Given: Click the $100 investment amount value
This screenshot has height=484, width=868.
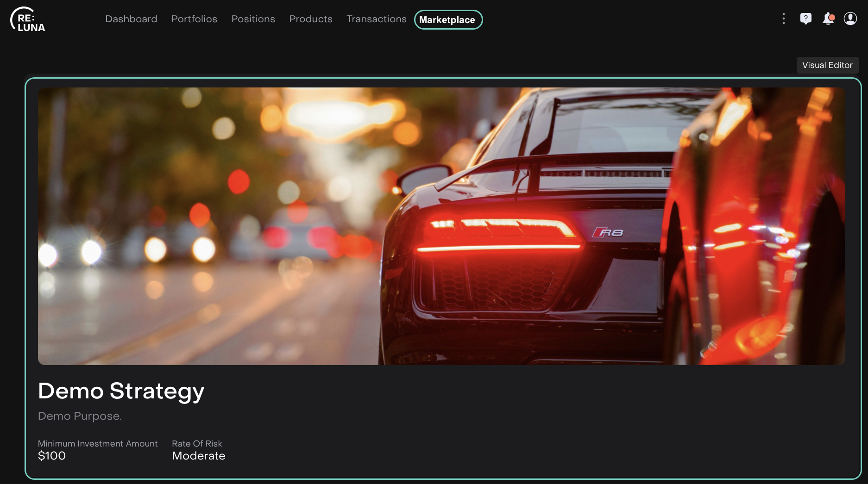Looking at the screenshot, I should tap(52, 456).
